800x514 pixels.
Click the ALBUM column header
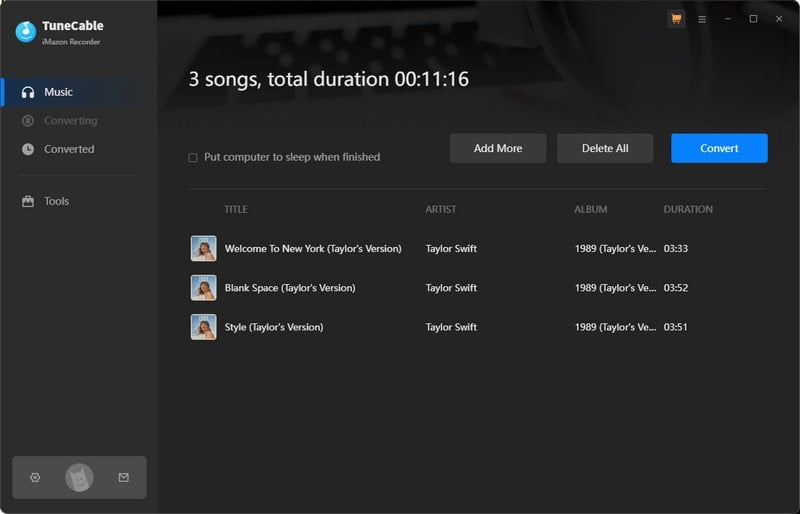click(591, 209)
